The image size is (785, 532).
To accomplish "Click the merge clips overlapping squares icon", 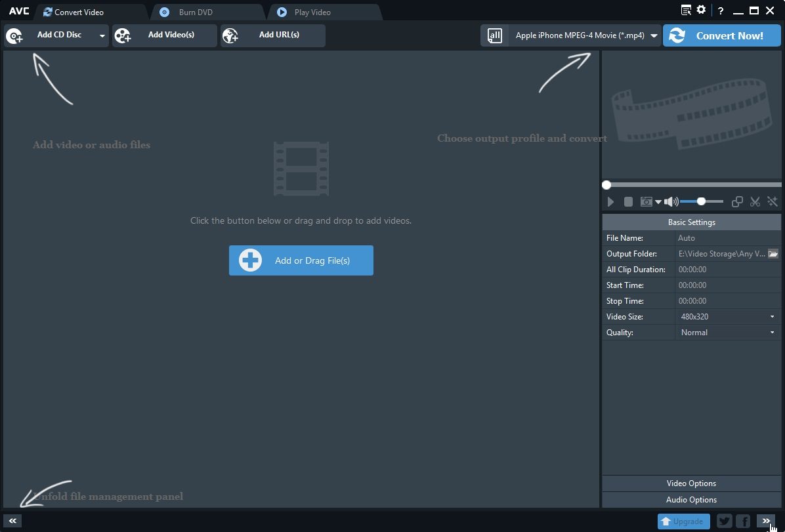I will coord(737,202).
